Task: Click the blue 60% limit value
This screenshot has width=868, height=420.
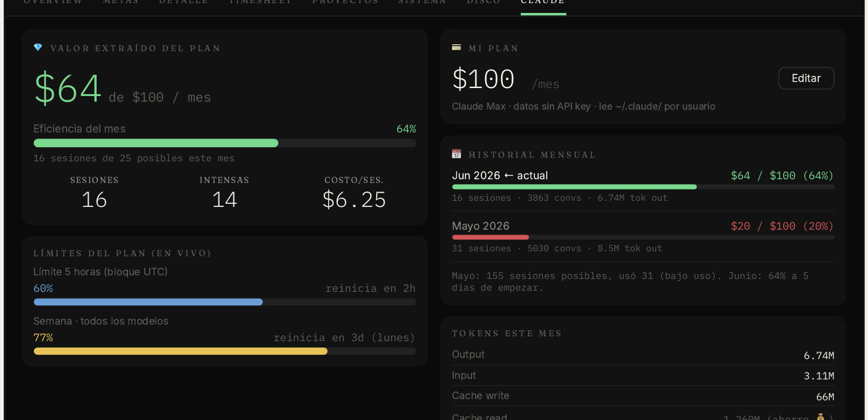Action: 43,288
